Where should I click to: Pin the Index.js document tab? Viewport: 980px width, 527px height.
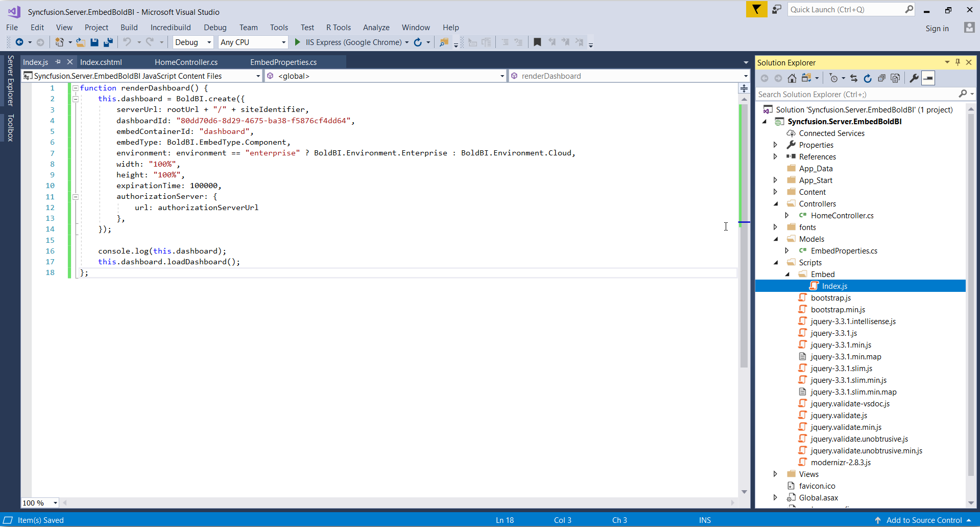coord(58,61)
